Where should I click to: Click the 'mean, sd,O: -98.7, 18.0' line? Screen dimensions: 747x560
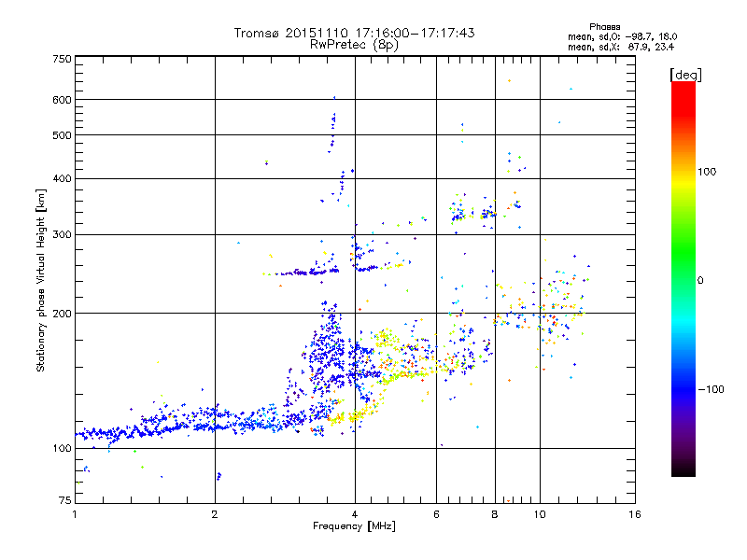pyautogui.click(x=622, y=36)
